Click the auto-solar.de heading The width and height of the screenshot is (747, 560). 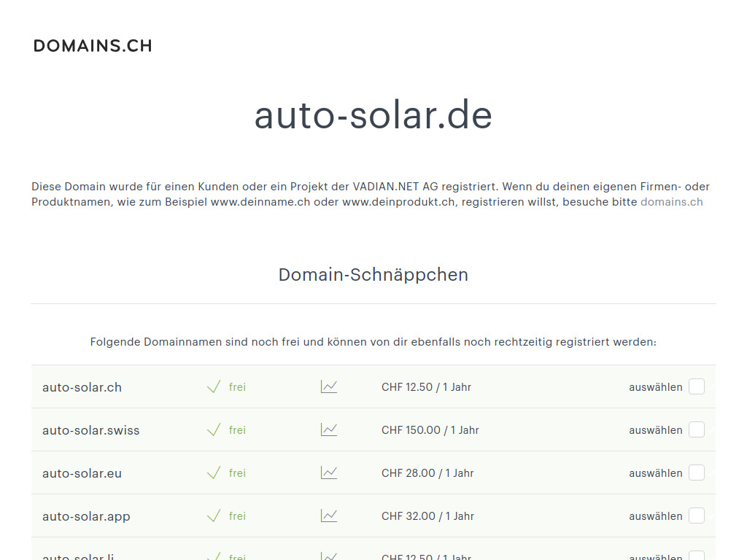373,116
